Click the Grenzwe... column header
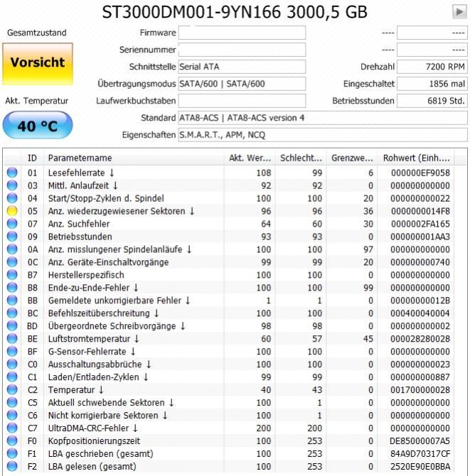The image size is (470, 476). click(x=352, y=158)
